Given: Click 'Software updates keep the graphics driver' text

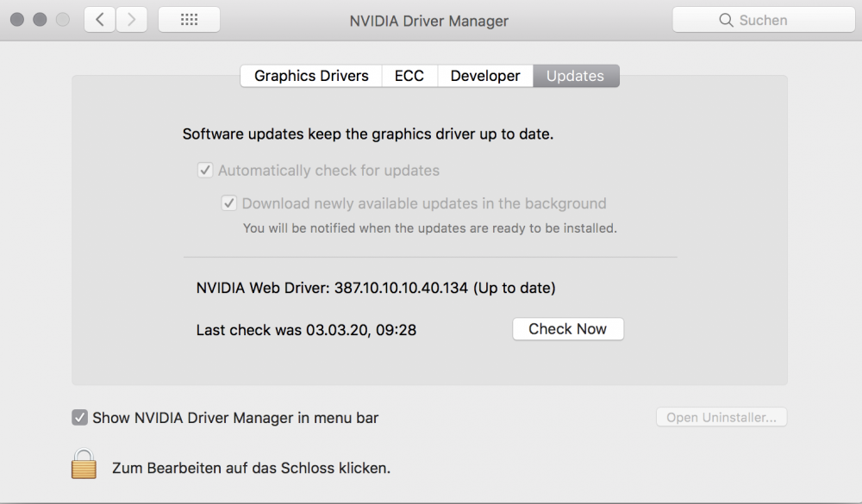Looking at the screenshot, I should pyautogui.click(x=368, y=134).
